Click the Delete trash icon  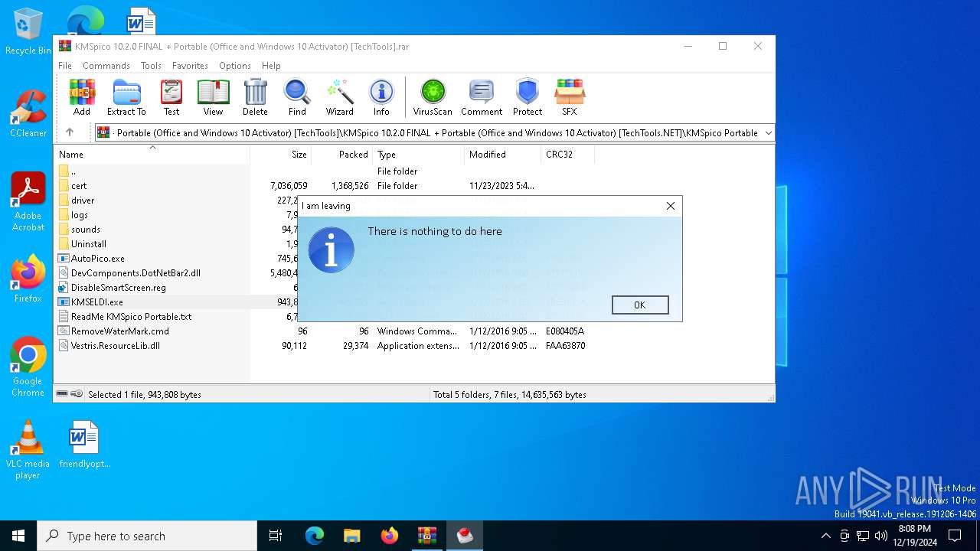coord(255,97)
